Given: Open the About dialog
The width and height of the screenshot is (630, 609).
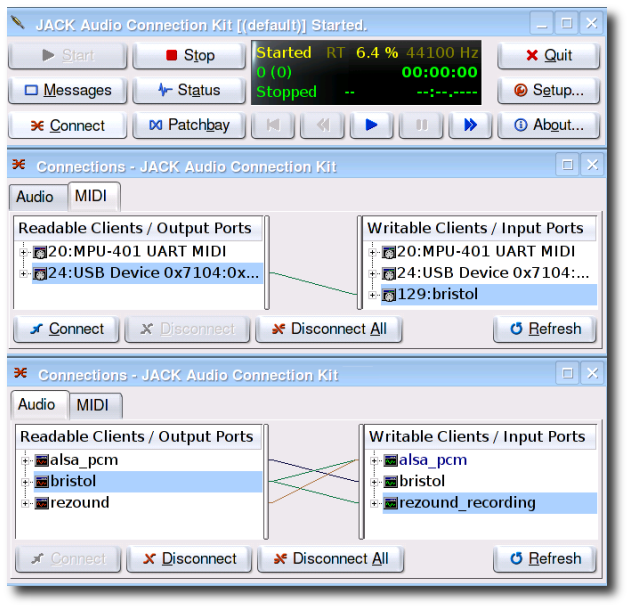Looking at the screenshot, I should click(x=548, y=125).
